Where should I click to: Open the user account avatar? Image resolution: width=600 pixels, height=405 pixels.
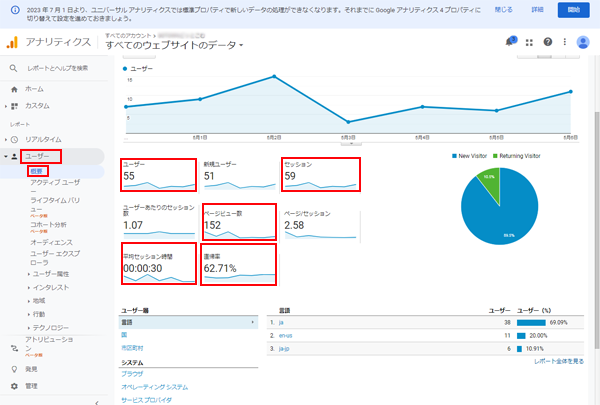(x=583, y=42)
